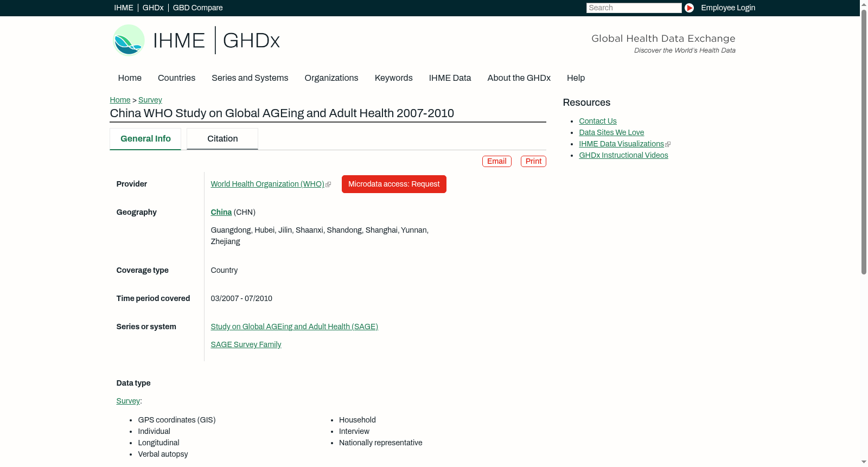Click the Survey data type link
The width and height of the screenshot is (868, 467).
[128, 401]
